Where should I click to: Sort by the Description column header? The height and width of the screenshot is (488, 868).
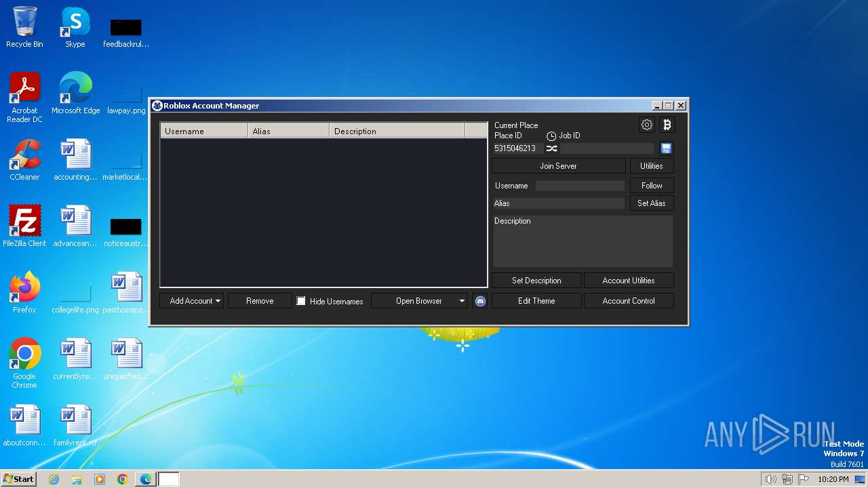[x=397, y=131]
